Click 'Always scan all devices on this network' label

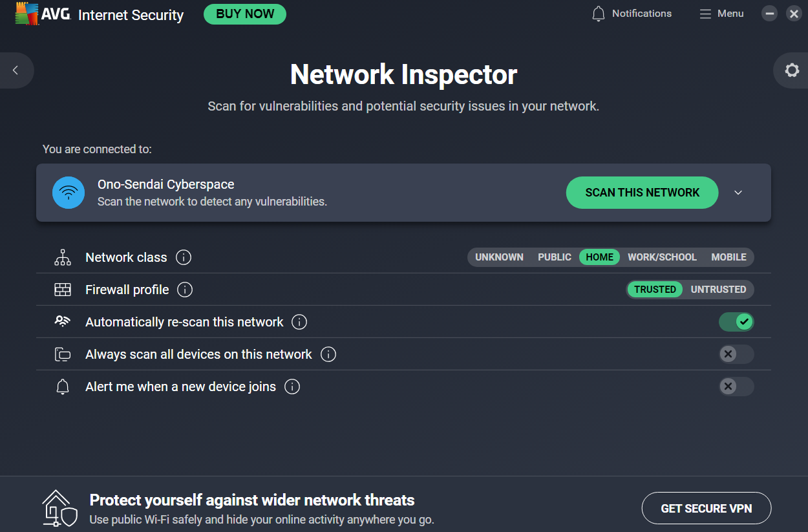click(198, 354)
